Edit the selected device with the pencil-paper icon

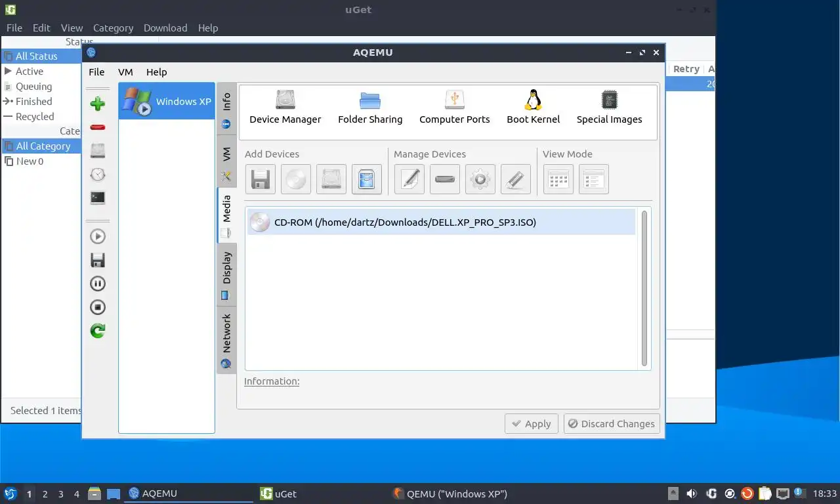409,179
